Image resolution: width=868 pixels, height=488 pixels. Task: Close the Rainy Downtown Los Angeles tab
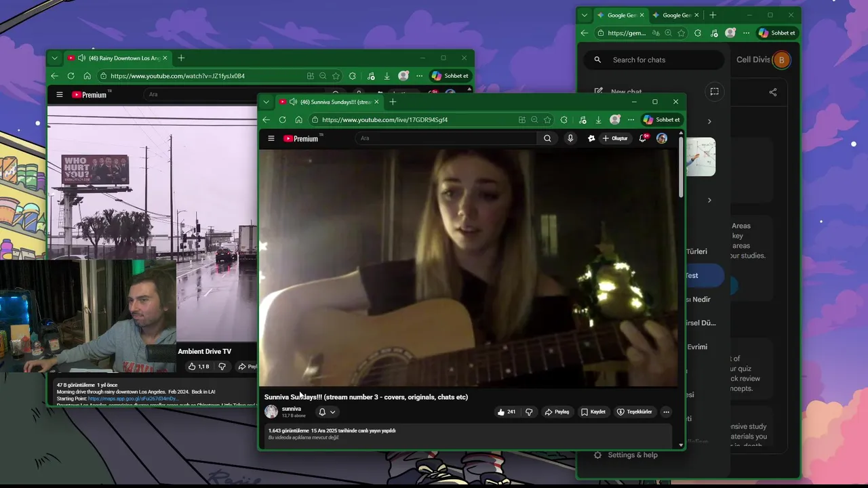[165, 58]
